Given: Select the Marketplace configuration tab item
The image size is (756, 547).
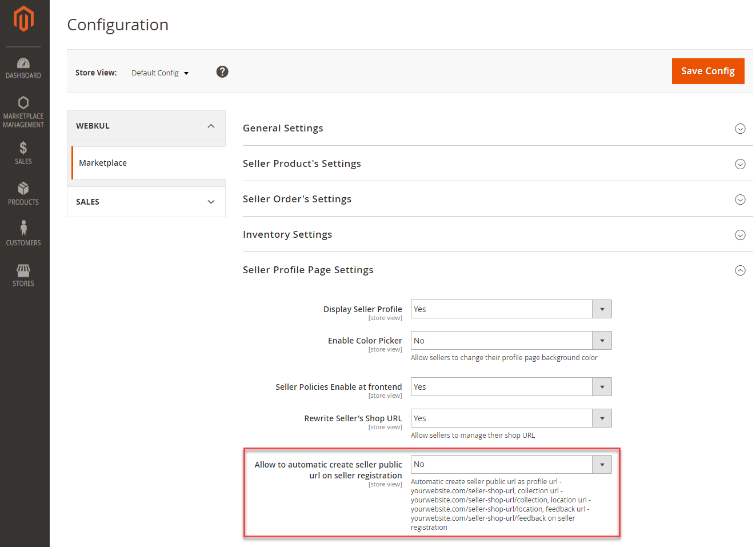Looking at the screenshot, I should pos(103,163).
